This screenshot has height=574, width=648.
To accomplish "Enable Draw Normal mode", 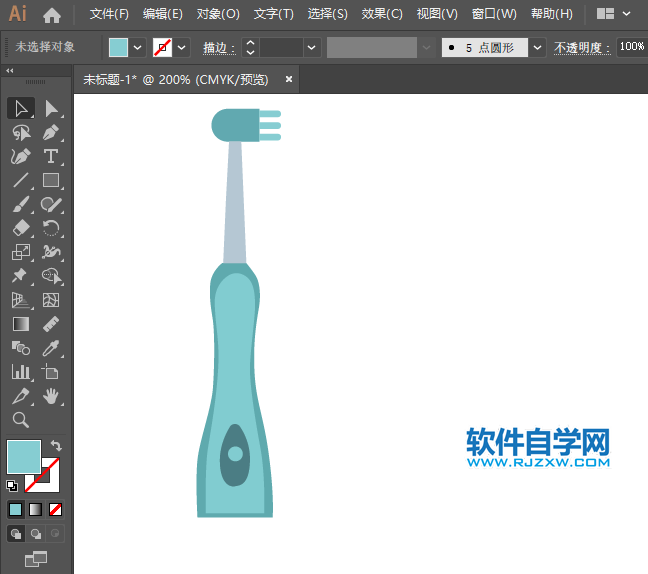I will [x=16, y=534].
